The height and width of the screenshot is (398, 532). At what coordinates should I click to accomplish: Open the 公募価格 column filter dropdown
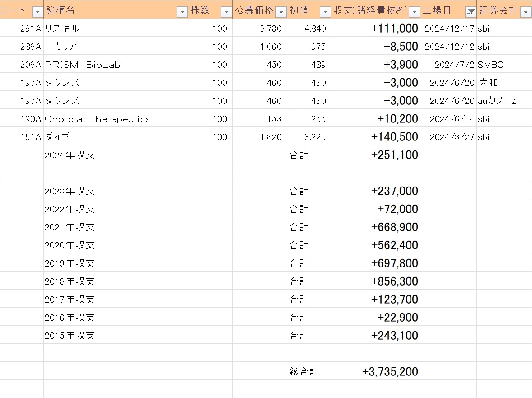pyautogui.click(x=281, y=12)
